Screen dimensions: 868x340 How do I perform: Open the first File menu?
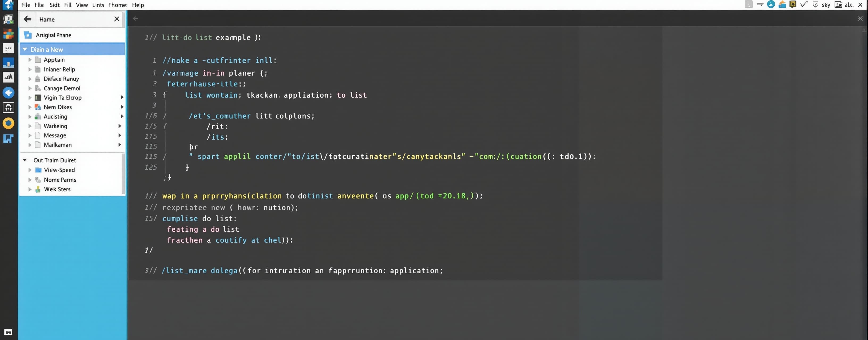(x=26, y=5)
